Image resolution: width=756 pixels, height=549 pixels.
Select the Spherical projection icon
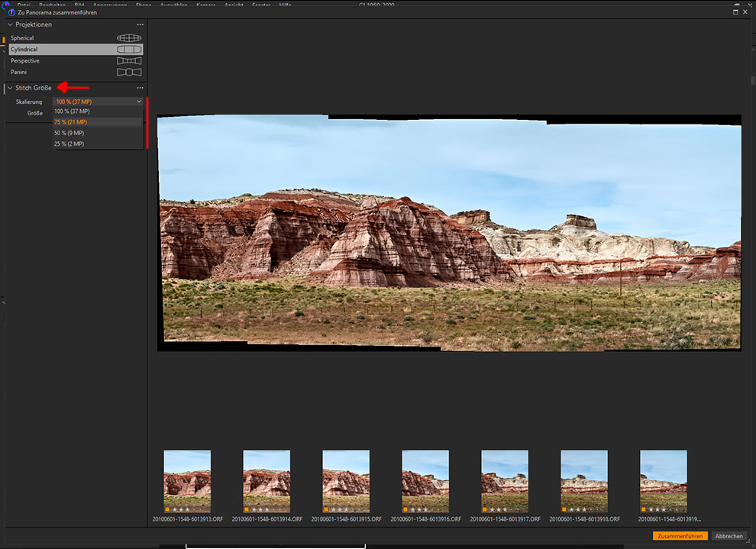(x=129, y=37)
